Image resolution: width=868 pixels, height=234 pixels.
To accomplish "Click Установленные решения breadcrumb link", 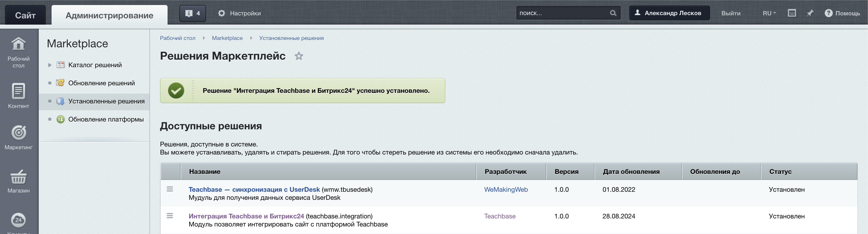I will tap(291, 38).
